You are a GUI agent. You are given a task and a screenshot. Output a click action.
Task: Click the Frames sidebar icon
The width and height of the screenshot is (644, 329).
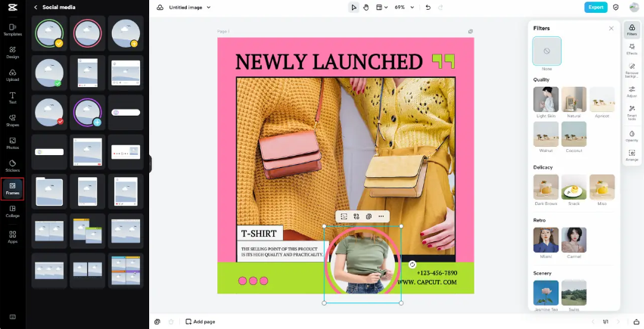12,189
